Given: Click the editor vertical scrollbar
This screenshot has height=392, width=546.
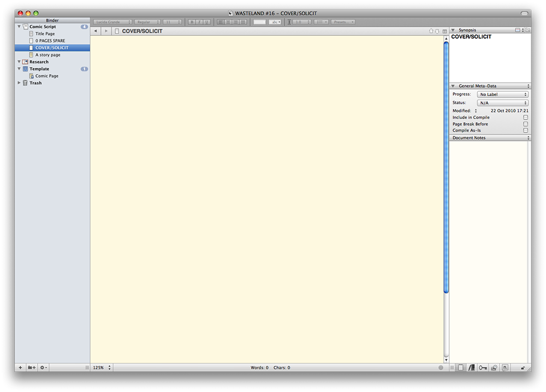Looking at the screenshot, I should tap(446, 164).
